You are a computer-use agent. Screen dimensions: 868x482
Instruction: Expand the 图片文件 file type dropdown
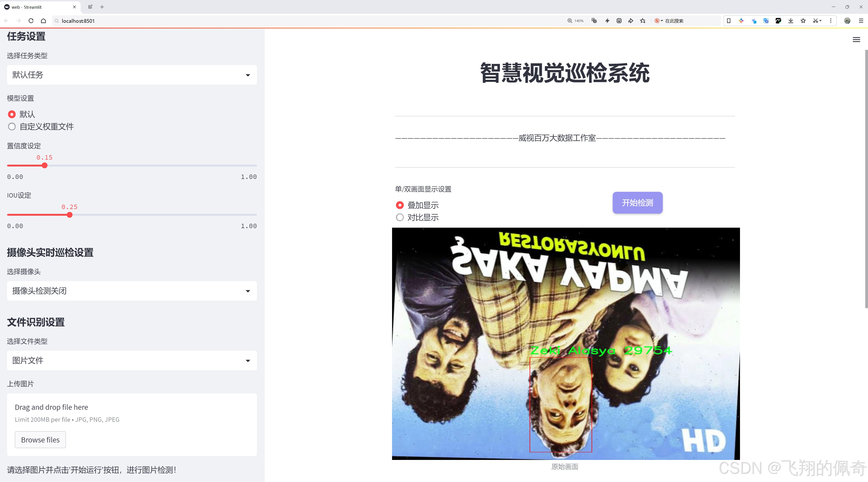coord(132,361)
